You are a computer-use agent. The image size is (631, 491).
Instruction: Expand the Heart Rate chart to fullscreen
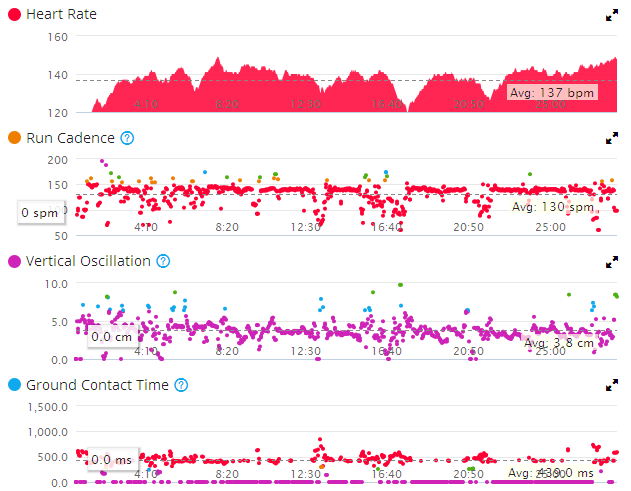612,15
